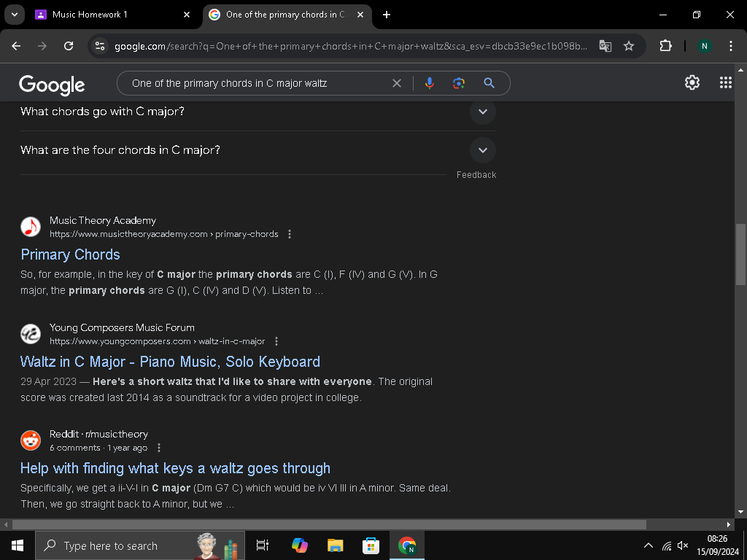Open more options for Music Theory Academy result
747x560 pixels.
coord(290,234)
